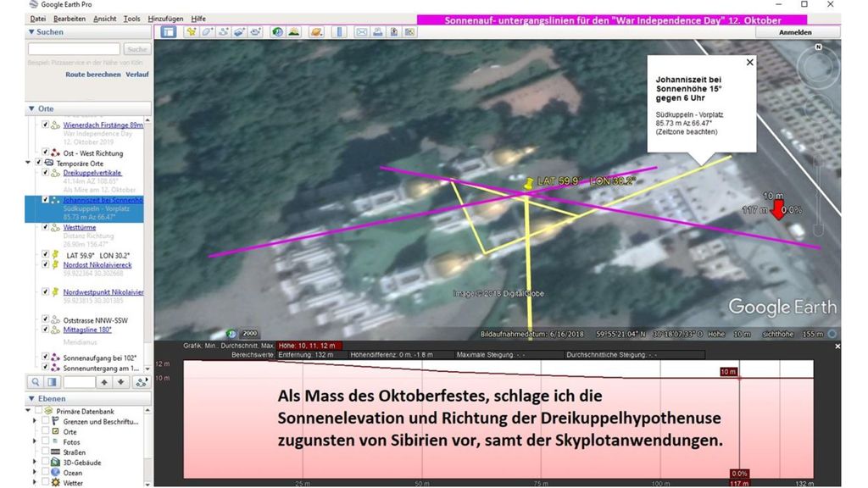Click the search text field
The image size is (868, 488).
(75, 49)
